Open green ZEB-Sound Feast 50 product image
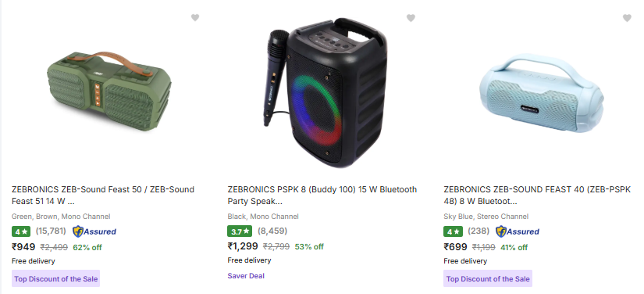The height and width of the screenshot is (294, 644). 109,91
